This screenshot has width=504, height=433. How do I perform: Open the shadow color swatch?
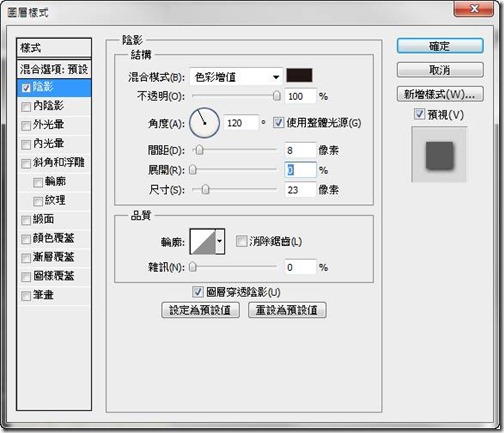coord(299,75)
